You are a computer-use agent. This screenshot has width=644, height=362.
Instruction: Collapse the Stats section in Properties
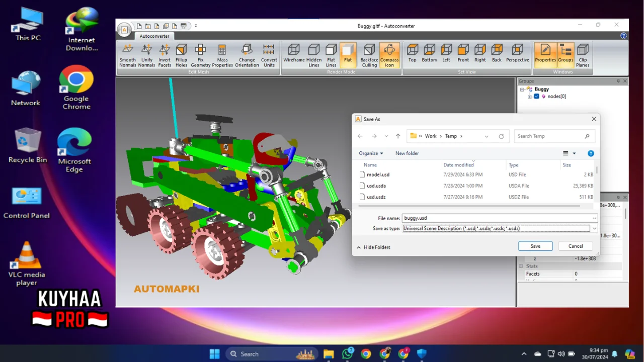point(521,266)
